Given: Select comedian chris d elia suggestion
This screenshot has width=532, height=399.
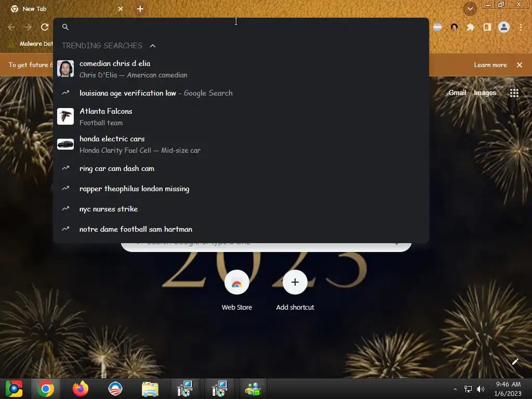Looking at the screenshot, I should coord(241,69).
